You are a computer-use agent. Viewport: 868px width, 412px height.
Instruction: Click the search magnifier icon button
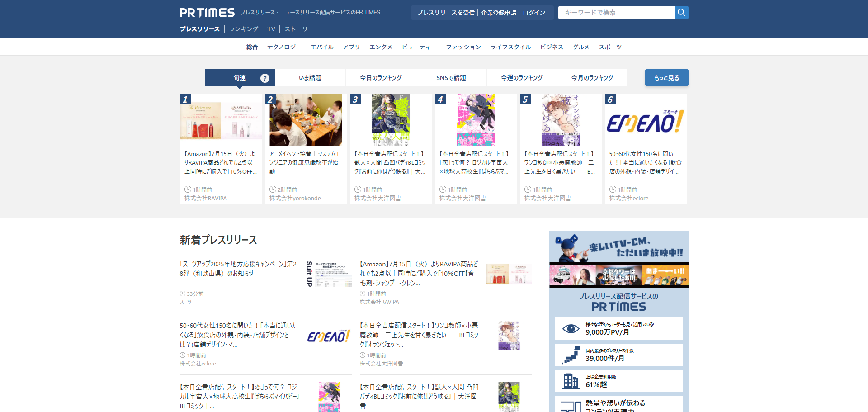(x=681, y=13)
